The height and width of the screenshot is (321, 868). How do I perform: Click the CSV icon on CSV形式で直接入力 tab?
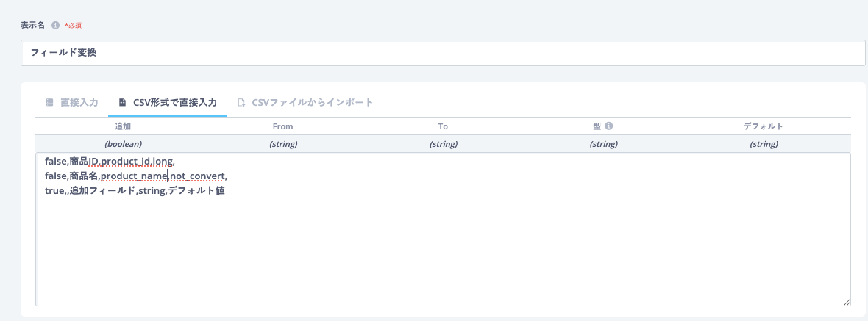coord(122,102)
